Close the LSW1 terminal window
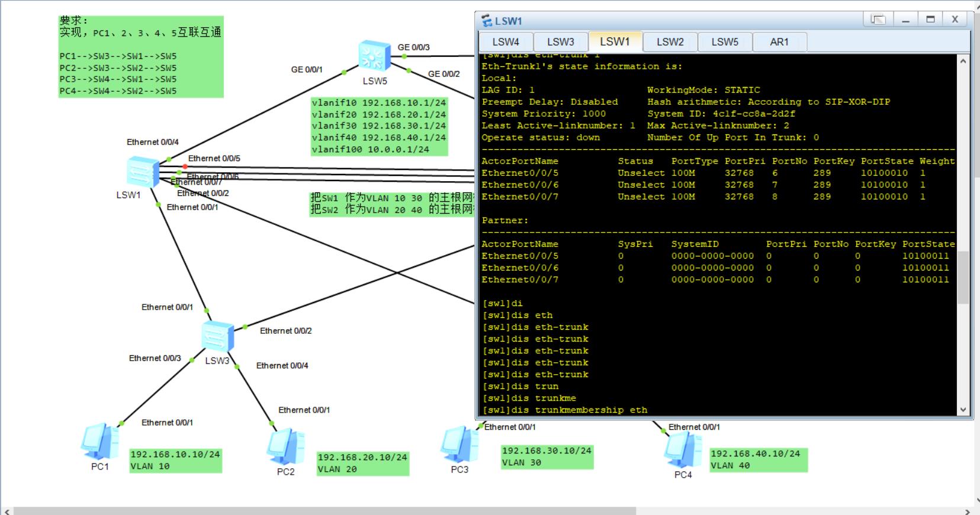The image size is (980, 515). pos(955,20)
